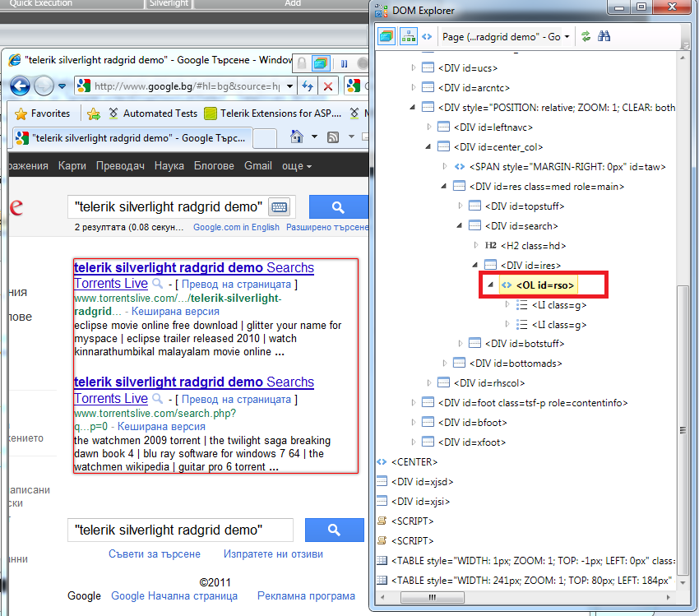The height and width of the screenshot is (616, 699).
Task: Open Блогове in the Google top bar
Action: click(x=214, y=166)
